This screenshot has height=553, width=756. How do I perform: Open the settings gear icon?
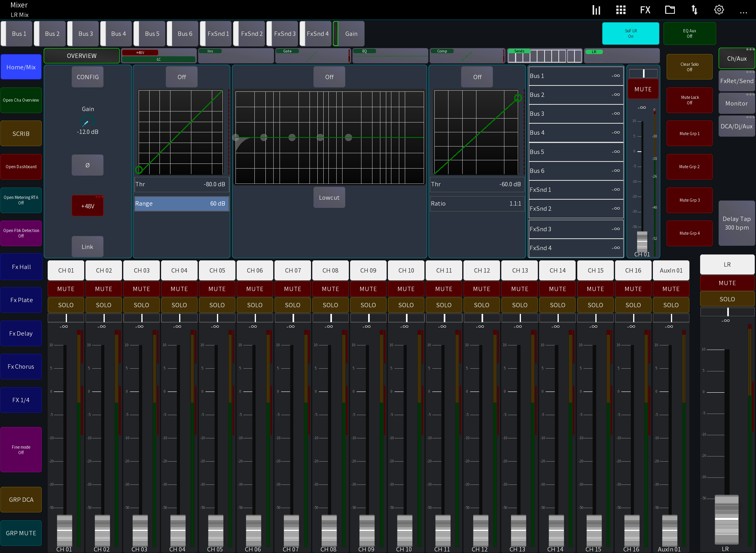(x=719, y=10)
